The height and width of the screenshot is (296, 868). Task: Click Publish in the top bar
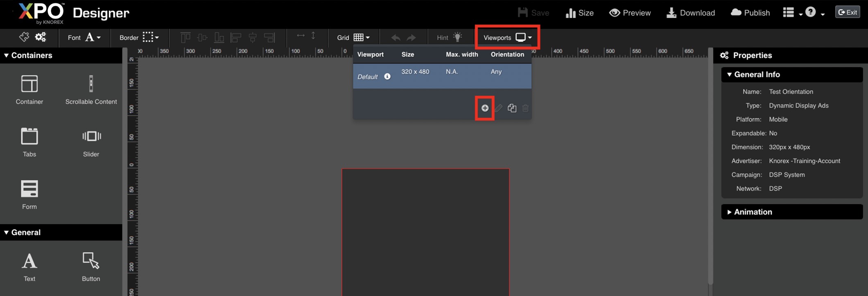750,13
